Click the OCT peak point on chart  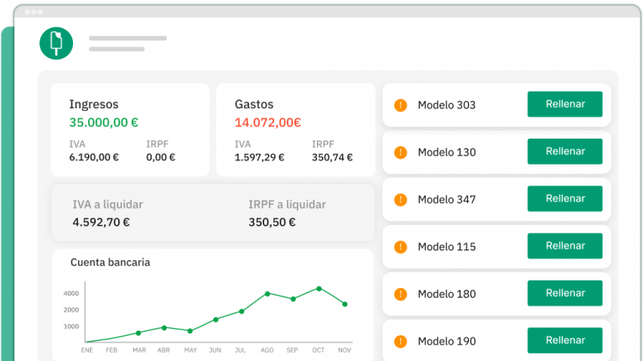click(319, 289)
